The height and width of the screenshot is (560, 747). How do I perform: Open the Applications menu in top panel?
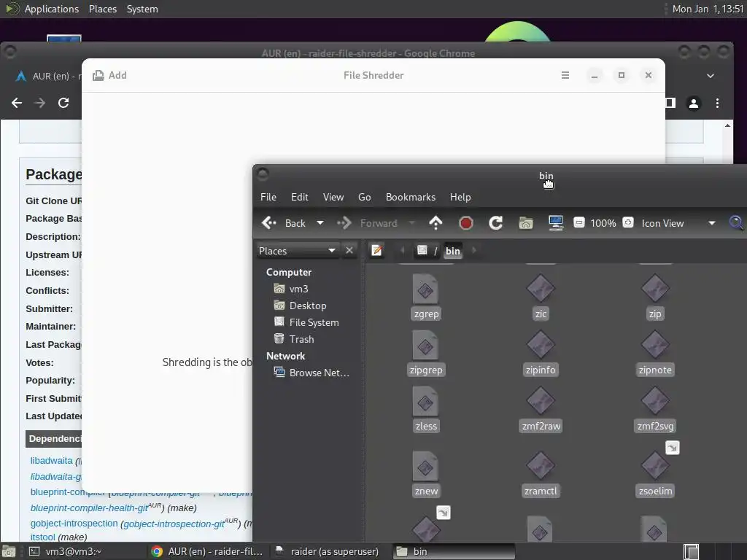pyautogui.click(x=52, y=9)
